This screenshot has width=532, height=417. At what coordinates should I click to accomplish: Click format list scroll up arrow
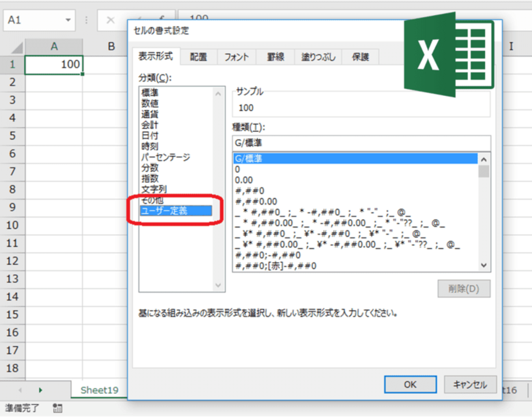click(484, 159)
